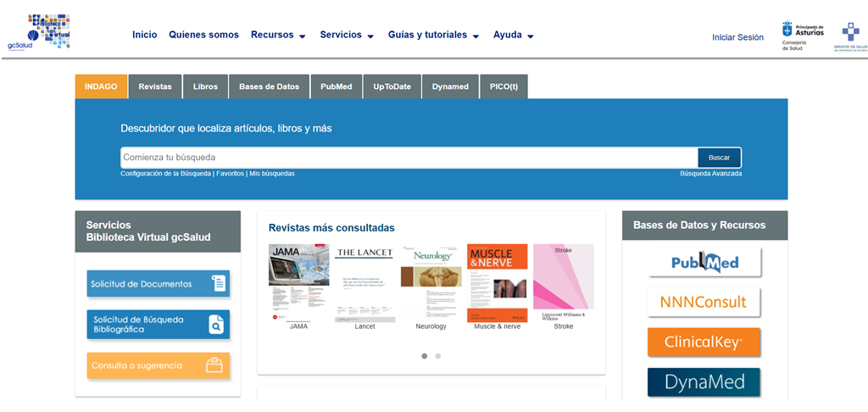Switch to the Revistas tab
The height and width of the screenshot is (412, 868).
[155, 86]
